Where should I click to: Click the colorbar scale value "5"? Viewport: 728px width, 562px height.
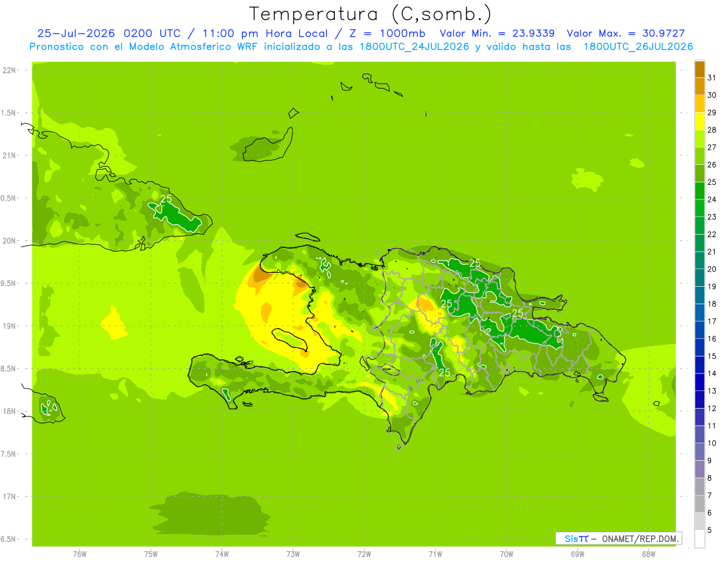pos(710,530)
